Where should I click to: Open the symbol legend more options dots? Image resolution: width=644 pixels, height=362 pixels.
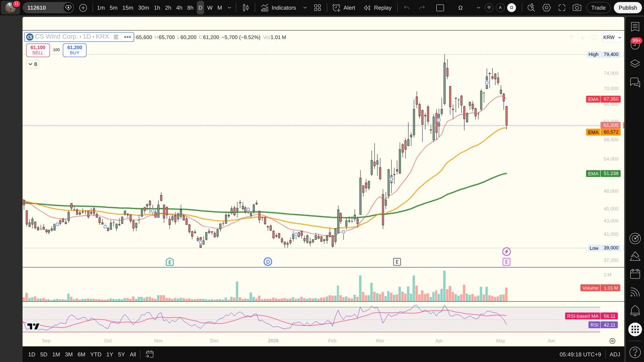pyautogui.click(x=128, y=37)
